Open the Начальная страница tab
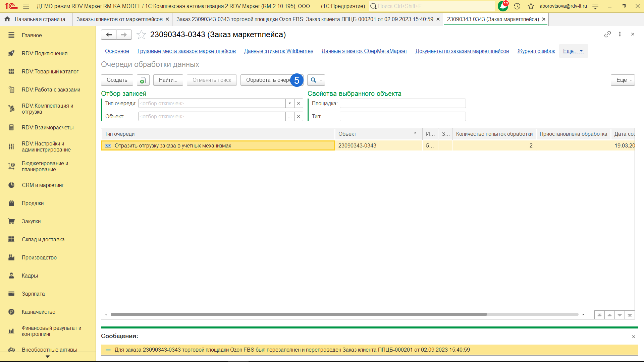Viewport: 644px width, 362px height. click(40, 19)
